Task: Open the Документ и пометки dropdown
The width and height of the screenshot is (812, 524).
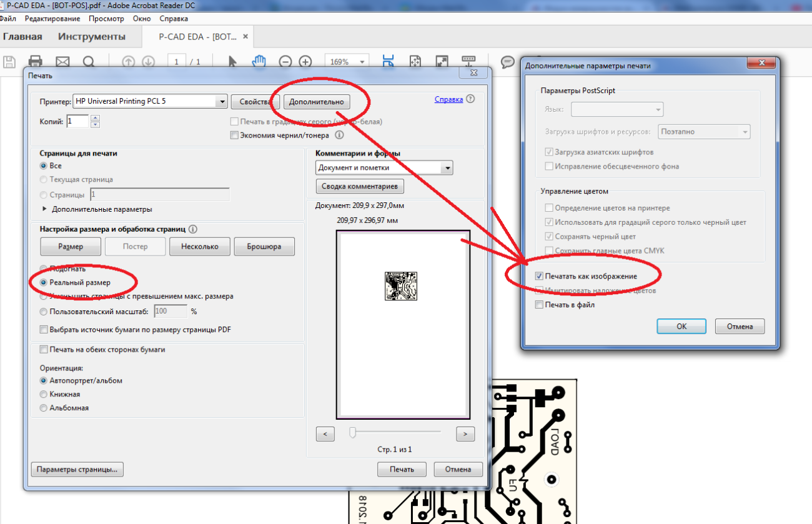Action: pyautogui.click(x=447, y=167)
